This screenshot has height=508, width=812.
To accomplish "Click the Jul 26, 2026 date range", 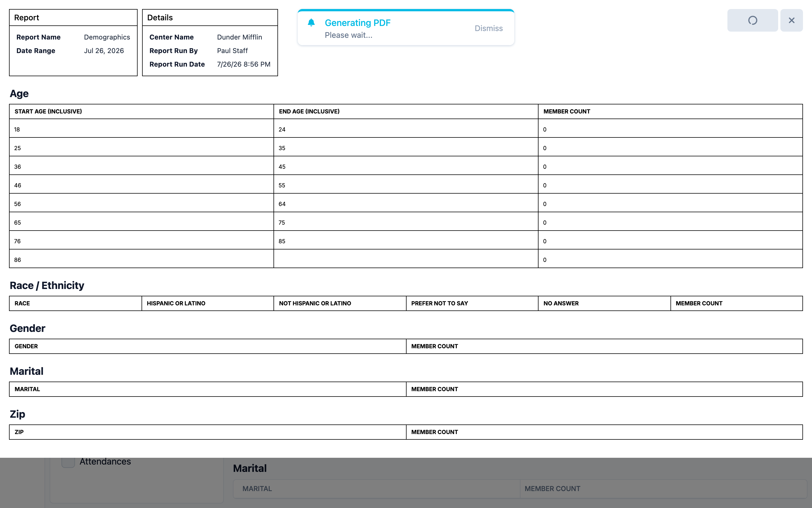I will click(x=104, y=51).
